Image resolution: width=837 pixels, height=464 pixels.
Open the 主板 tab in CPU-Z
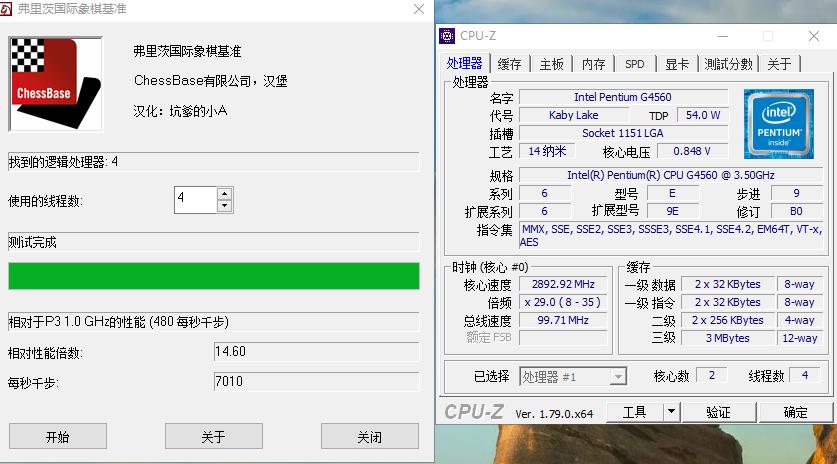tap(551, 64)
